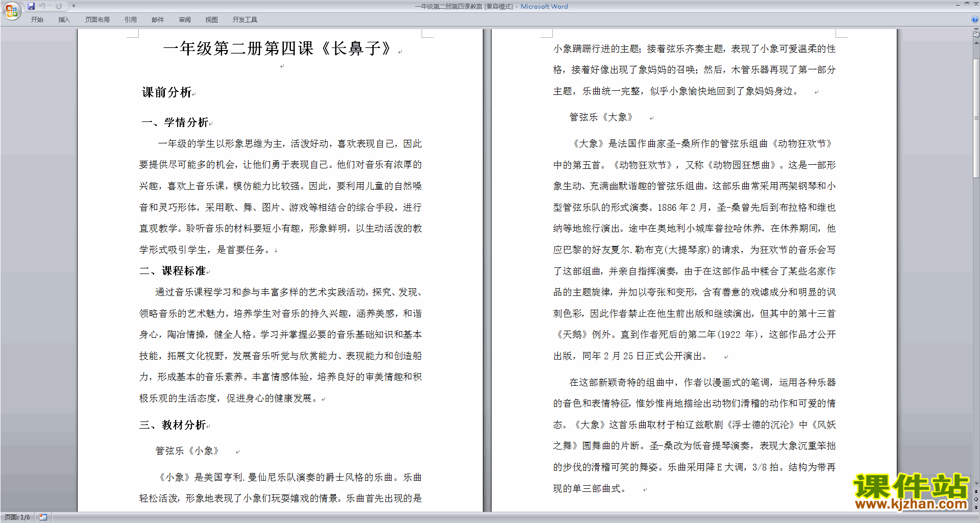Save the document with the floppy disk icon
980x523 pixels.
coord(31,6)
